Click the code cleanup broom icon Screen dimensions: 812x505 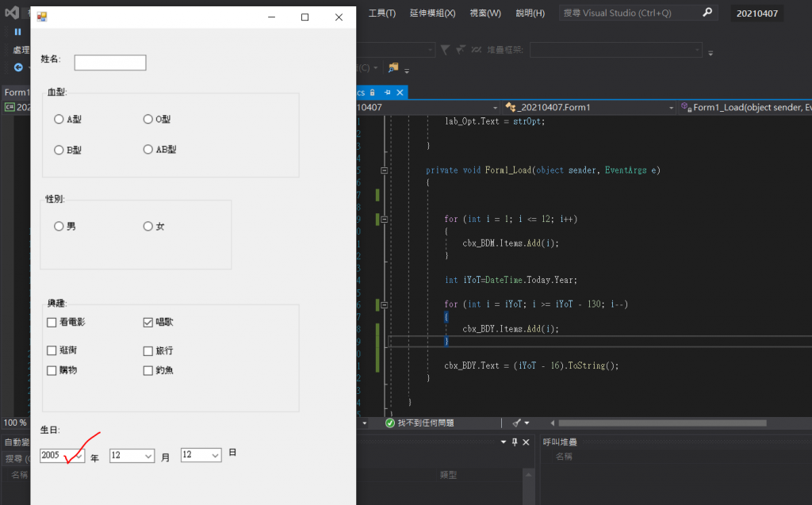pyautogui.click(x=517, y=423)
